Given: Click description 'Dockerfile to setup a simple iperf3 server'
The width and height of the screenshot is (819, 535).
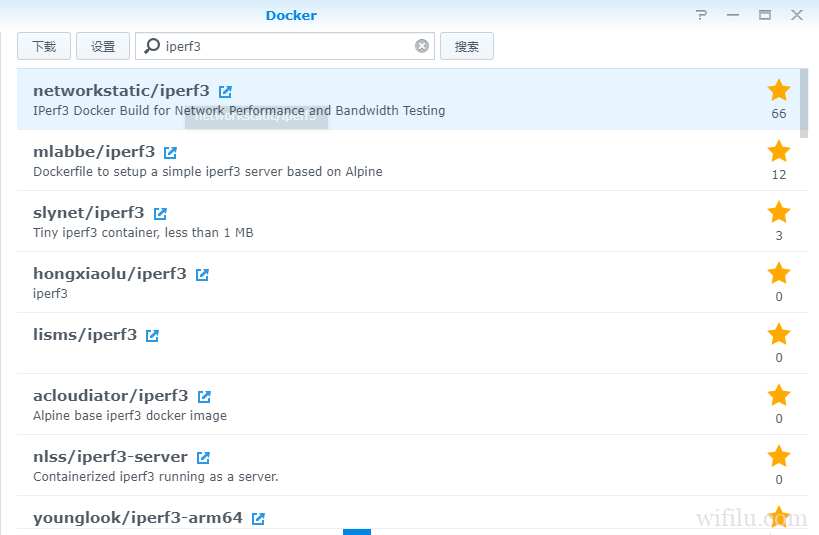Looking at the screenshot, I should tap(208, 171).
